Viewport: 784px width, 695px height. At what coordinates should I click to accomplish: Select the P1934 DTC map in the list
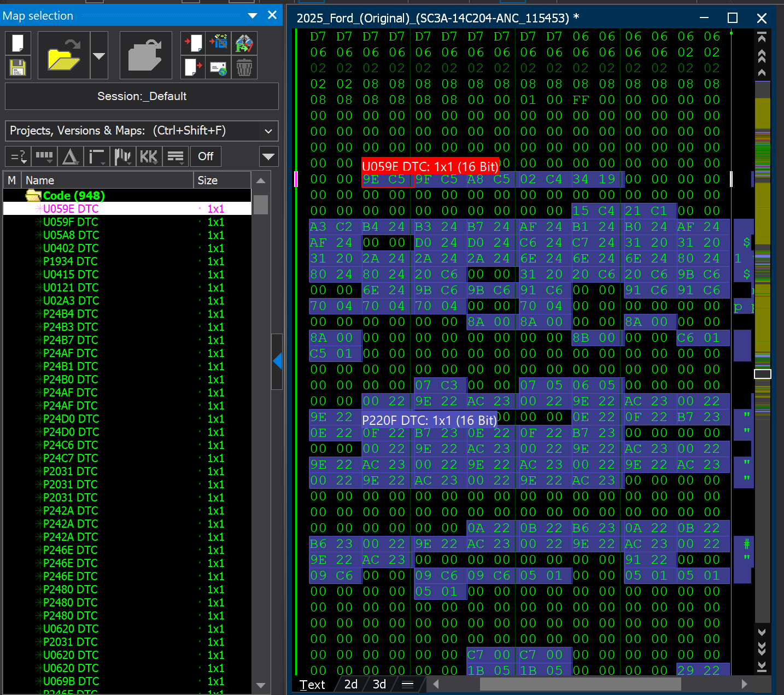[x=69, y=261]
